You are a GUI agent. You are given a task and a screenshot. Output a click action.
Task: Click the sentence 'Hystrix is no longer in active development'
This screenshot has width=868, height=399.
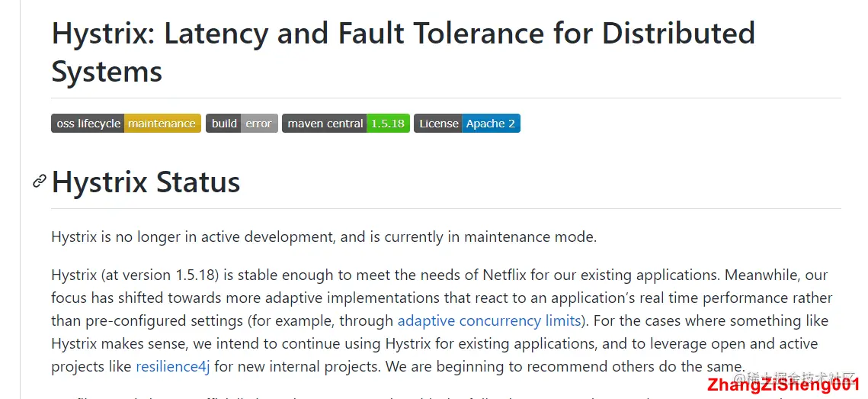click(x=194, y=237)
